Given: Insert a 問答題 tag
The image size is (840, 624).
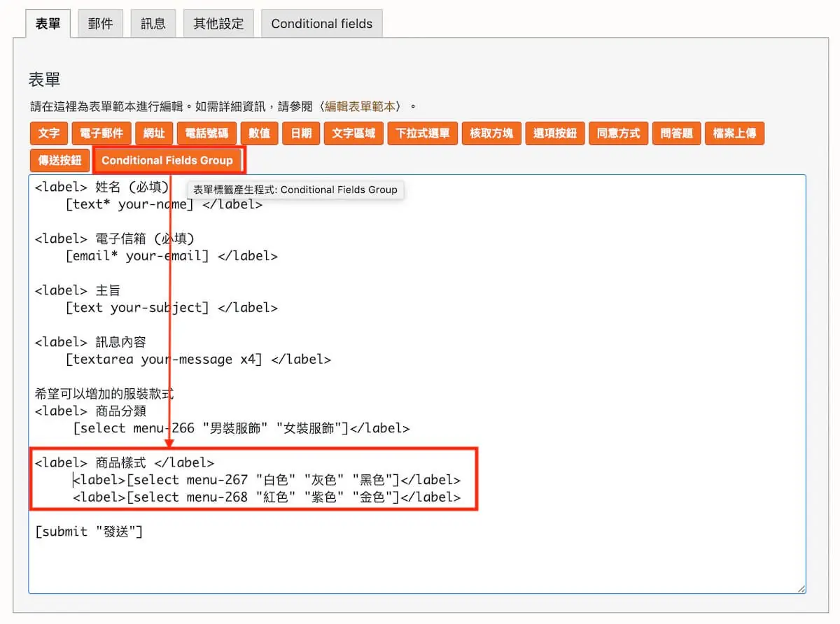Looking at the screenshot, I should click(676, 133).
